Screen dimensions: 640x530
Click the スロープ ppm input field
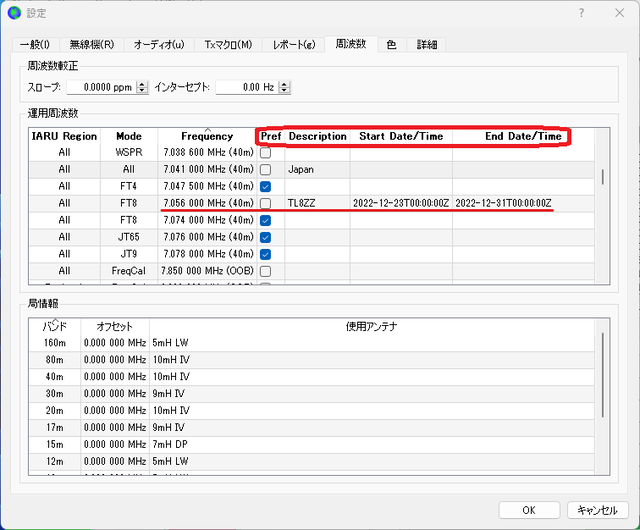(101, 87)
